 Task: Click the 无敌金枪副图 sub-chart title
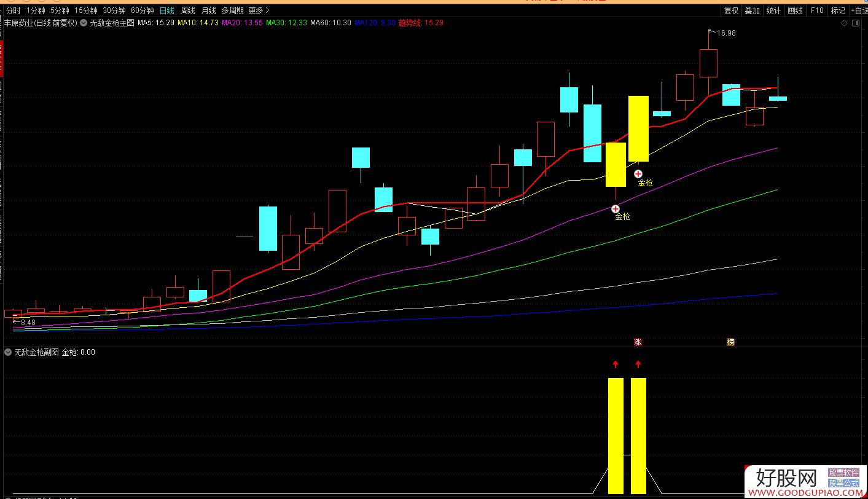(x=37, y=352)
